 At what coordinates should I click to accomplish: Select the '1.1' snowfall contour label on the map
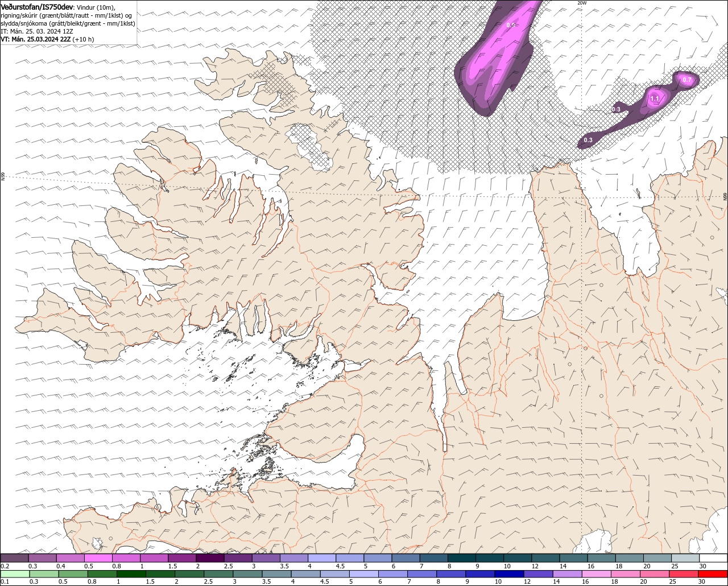(x=655, y=98)
